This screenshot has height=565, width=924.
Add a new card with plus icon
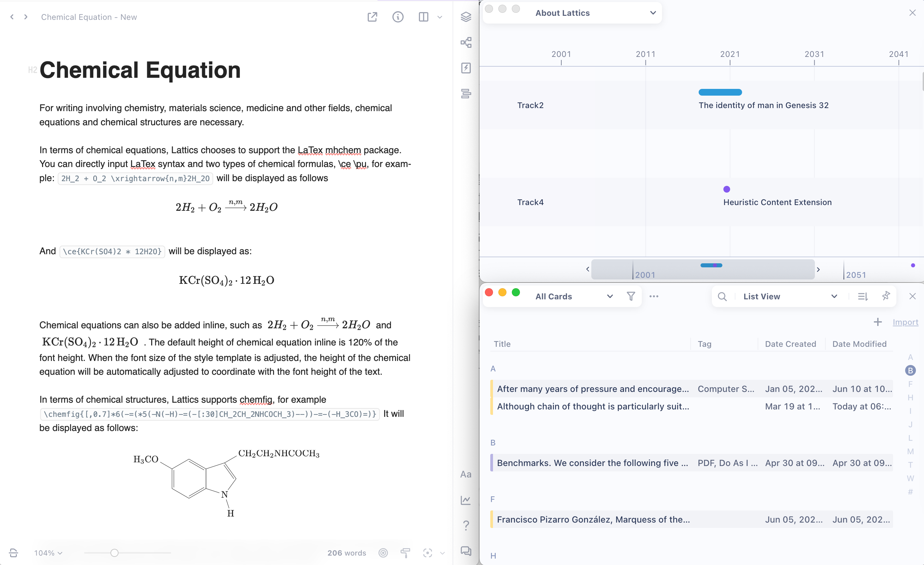coord(878,322)
